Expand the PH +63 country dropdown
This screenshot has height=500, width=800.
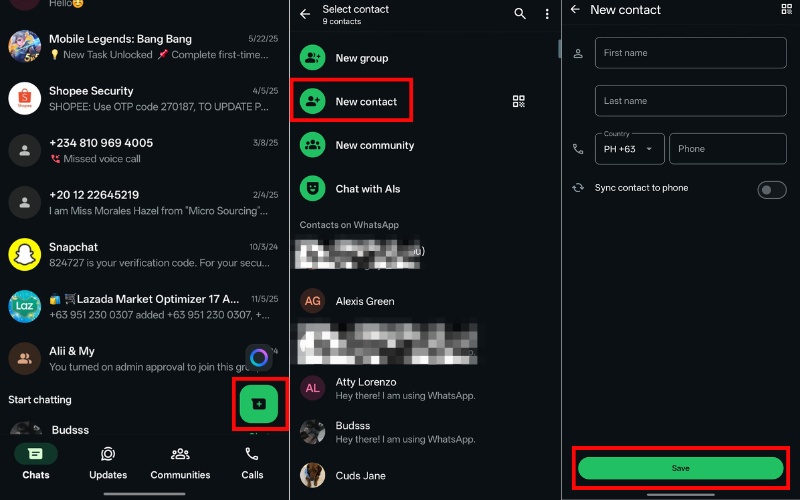click(629, 149)
